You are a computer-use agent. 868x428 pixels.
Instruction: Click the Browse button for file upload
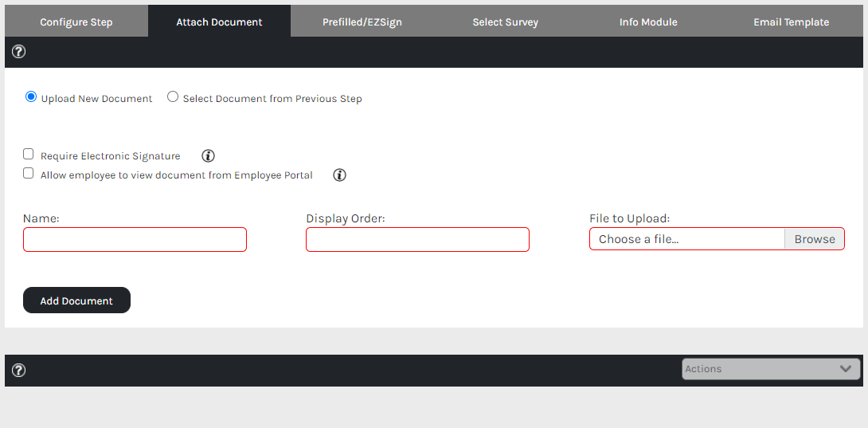[814, 239]
